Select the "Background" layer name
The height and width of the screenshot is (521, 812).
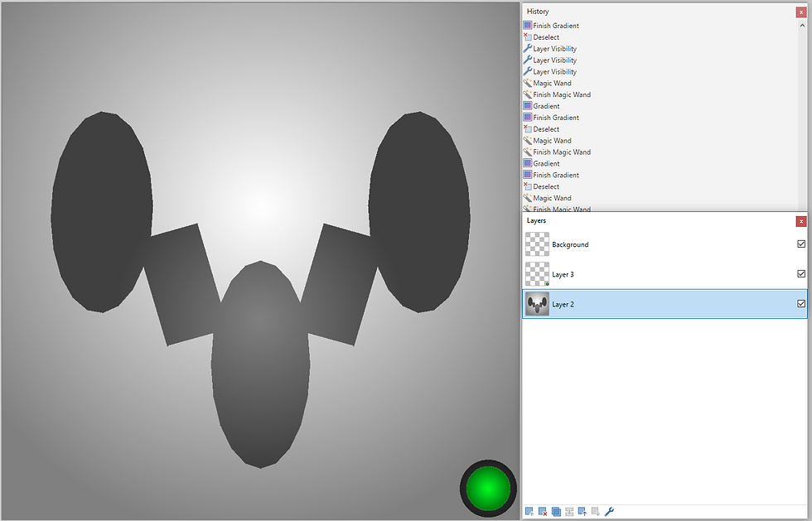coord(570,244)
